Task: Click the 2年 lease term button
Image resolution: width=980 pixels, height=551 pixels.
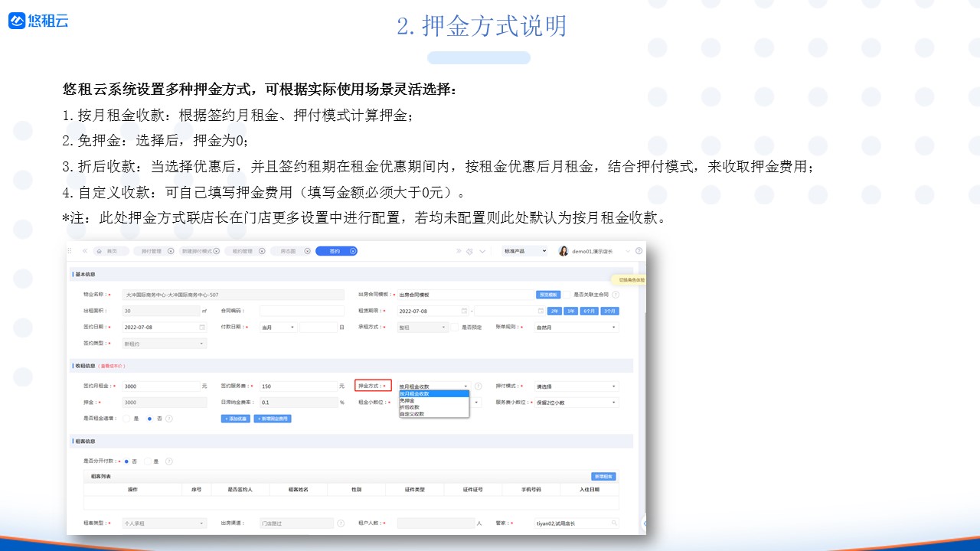Action: [x=554, y=311]
